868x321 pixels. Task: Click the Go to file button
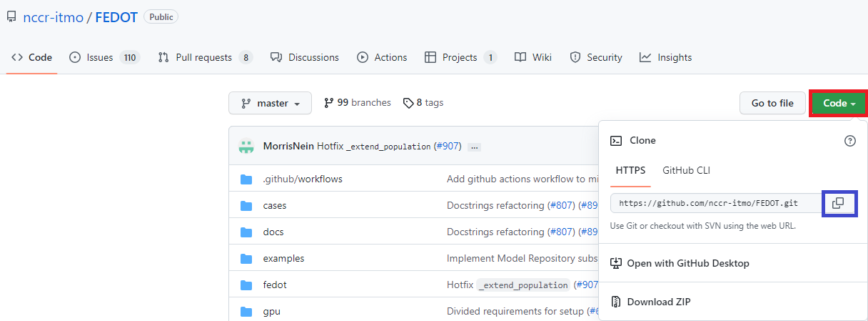pyautogui.click(x=772, y=103)
